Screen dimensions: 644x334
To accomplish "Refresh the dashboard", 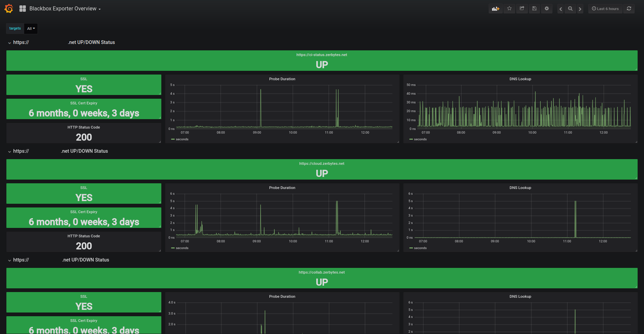I will 629,9.
